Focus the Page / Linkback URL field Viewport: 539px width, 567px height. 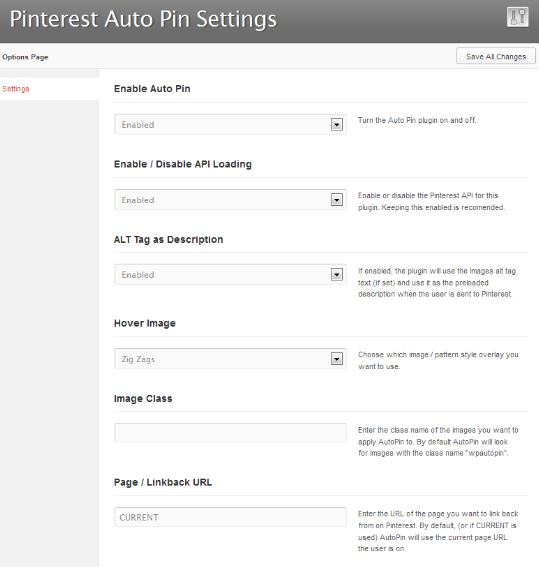tap(230, 517)
